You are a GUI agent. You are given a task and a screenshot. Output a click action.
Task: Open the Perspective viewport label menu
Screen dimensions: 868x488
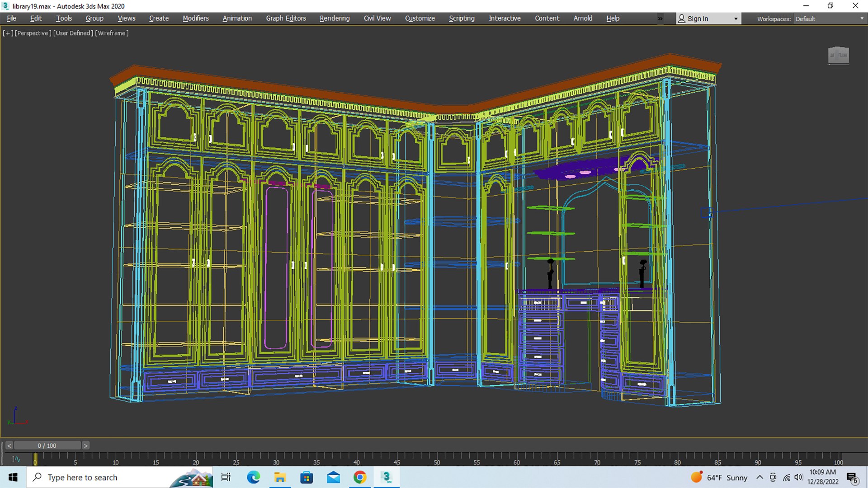33,33
